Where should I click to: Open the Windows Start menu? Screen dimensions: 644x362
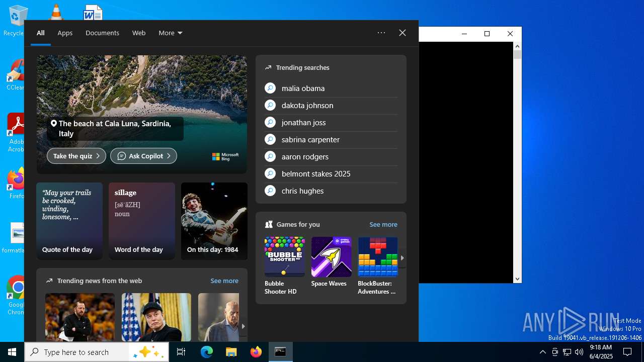[x=12, y=352]
